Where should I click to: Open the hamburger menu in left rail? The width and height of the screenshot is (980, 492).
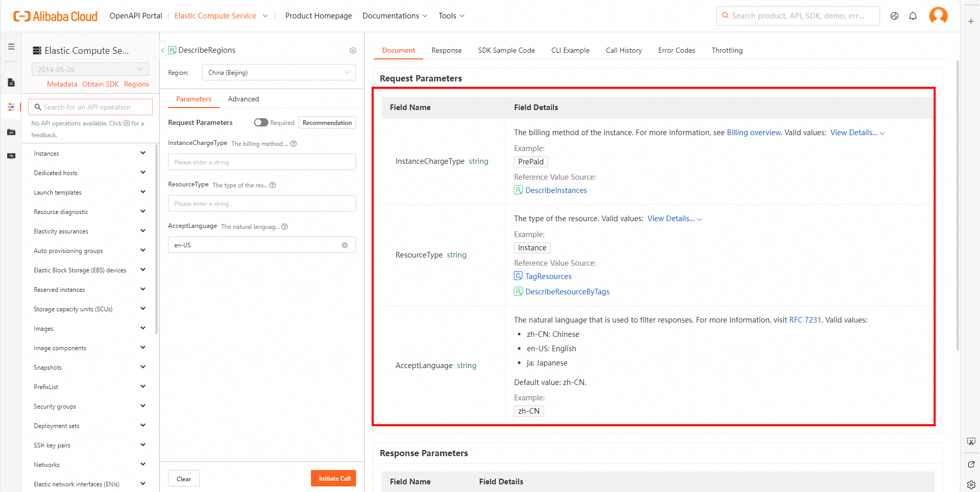coord(11,47)
